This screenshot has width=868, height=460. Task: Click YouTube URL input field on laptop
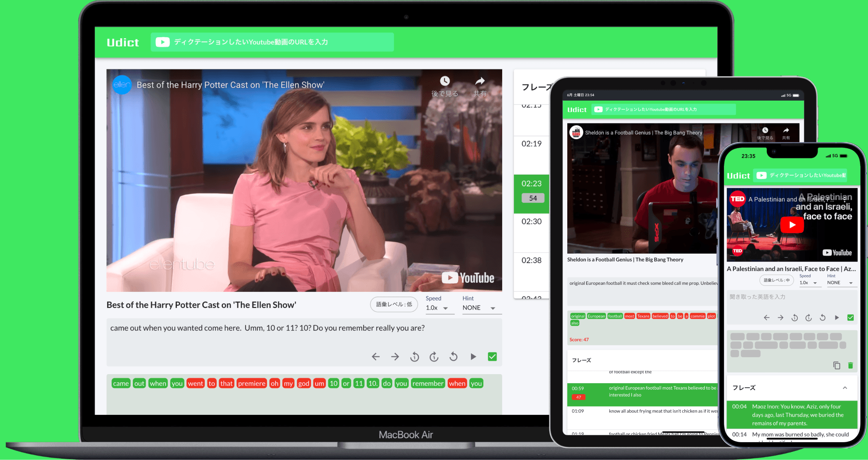pos(278,42)
